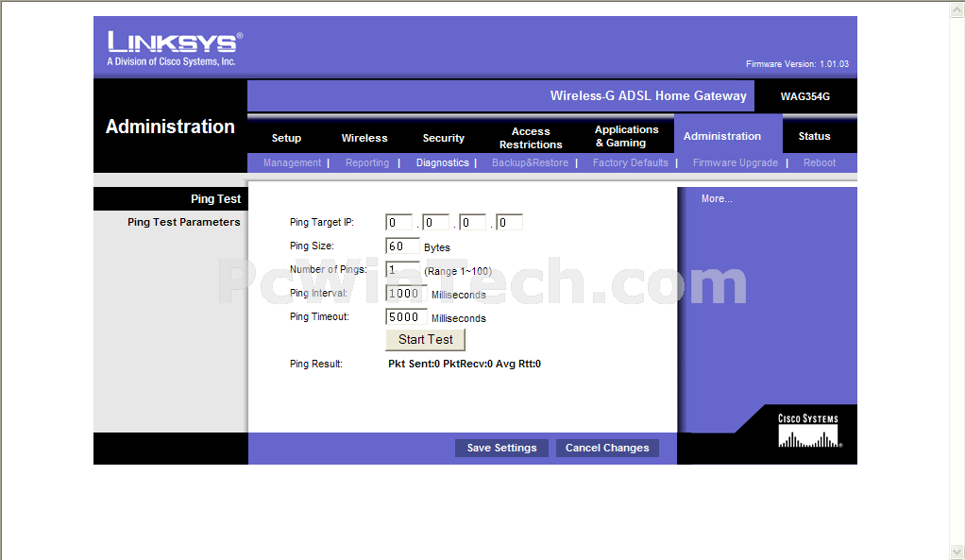Focus the Number of Pings field
This screenshot has height=560, width=965.
[x=402, y=269]
